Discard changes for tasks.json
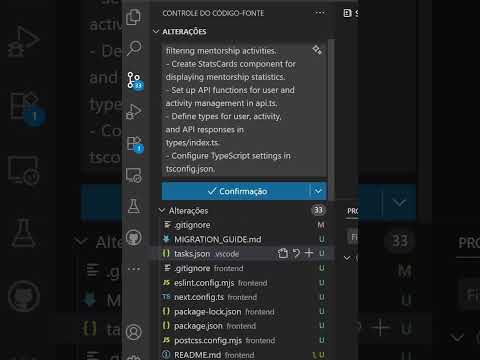Viewport: 480px width, 360px height. [296, 253]
